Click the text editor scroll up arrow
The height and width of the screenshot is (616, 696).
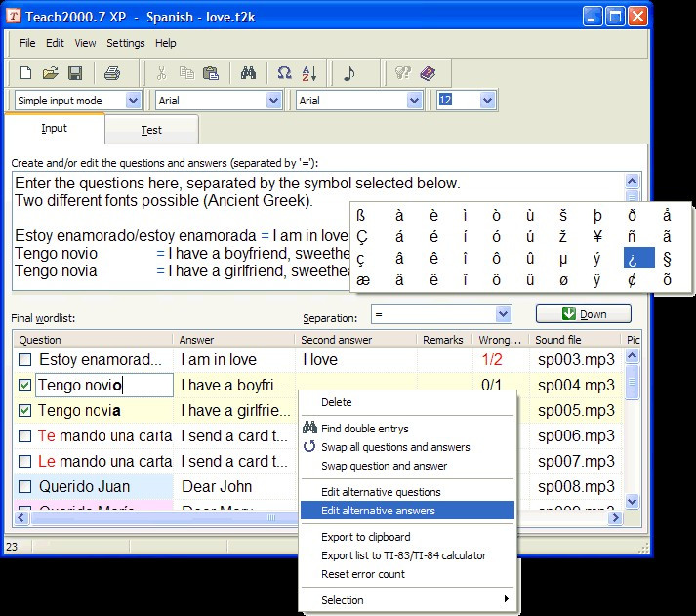click(632, 181)
